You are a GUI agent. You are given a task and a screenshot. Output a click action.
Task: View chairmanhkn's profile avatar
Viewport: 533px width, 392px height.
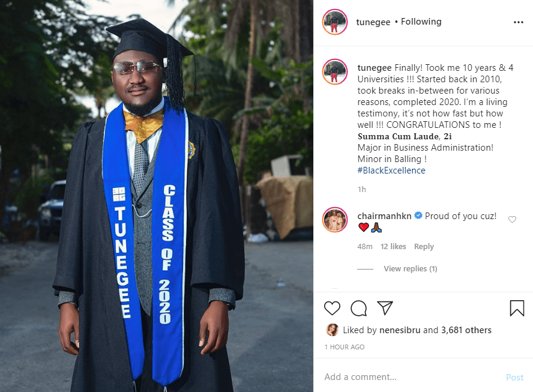coord(335,220)
